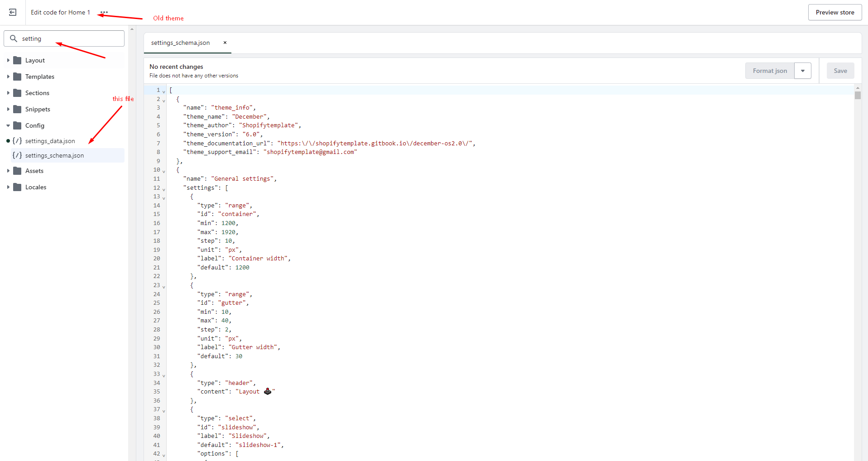Click the Snippets folder icon
The height and width of the screenshot is (461, 868).
pos(18,109)
